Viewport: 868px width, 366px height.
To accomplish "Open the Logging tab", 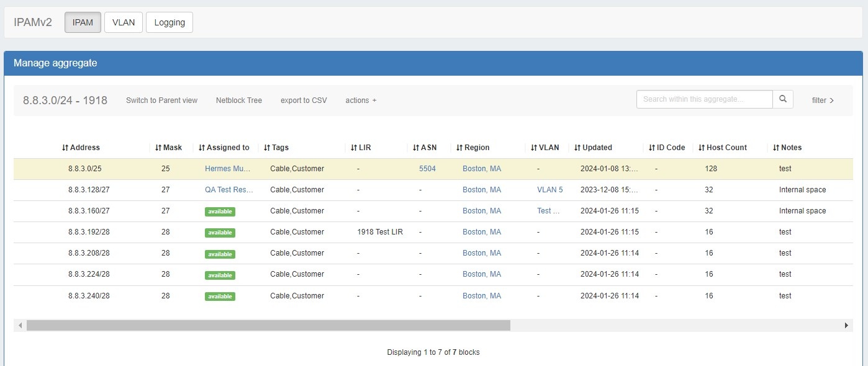I will (x=170, y=22).
